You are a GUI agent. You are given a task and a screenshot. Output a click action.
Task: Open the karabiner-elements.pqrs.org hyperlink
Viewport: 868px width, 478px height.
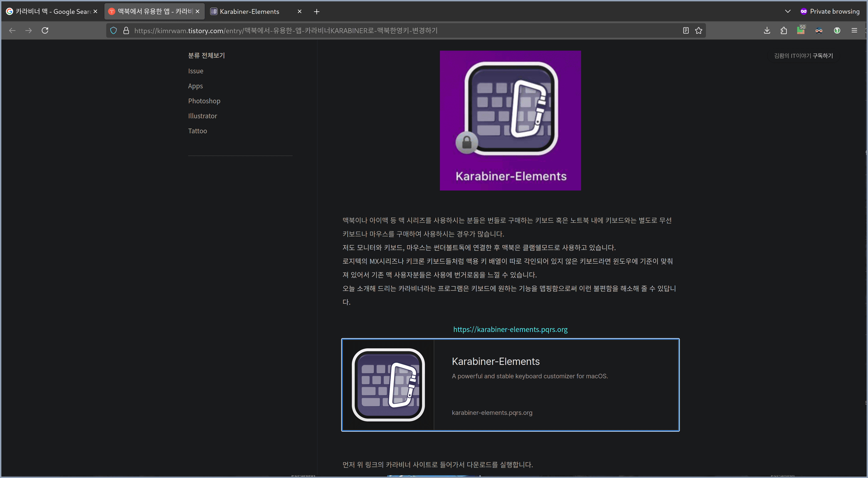click(510, 329)
